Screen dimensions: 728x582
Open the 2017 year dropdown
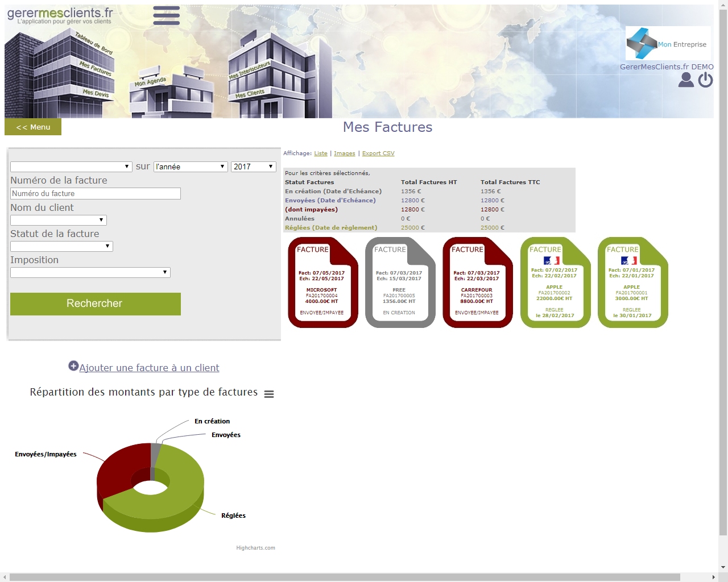[x=254, y=167]
